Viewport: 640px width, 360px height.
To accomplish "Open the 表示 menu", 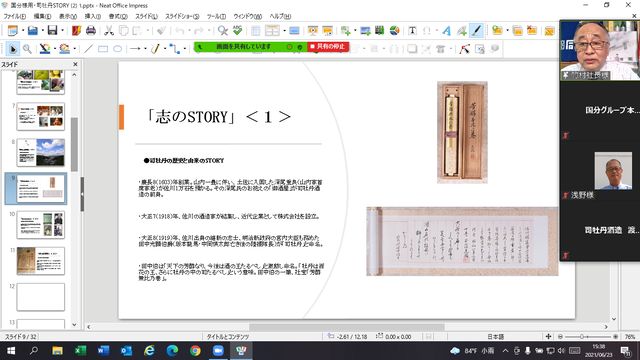I will tap(68, 16).
